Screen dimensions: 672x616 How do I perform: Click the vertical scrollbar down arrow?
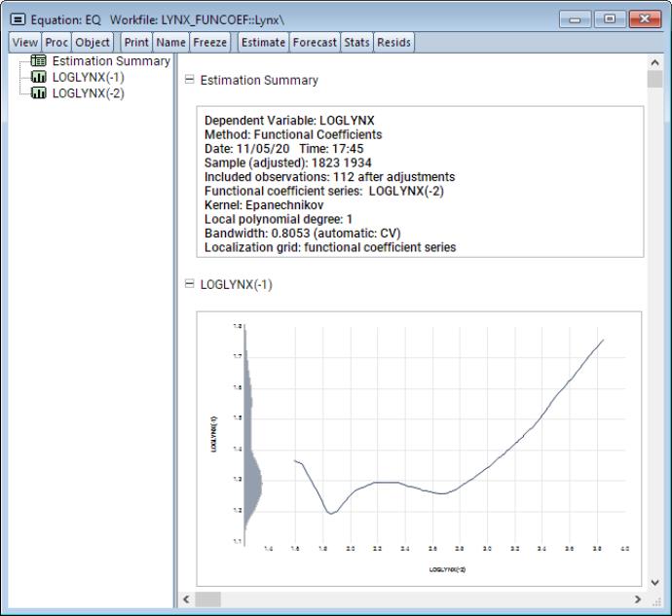point(654,581)
